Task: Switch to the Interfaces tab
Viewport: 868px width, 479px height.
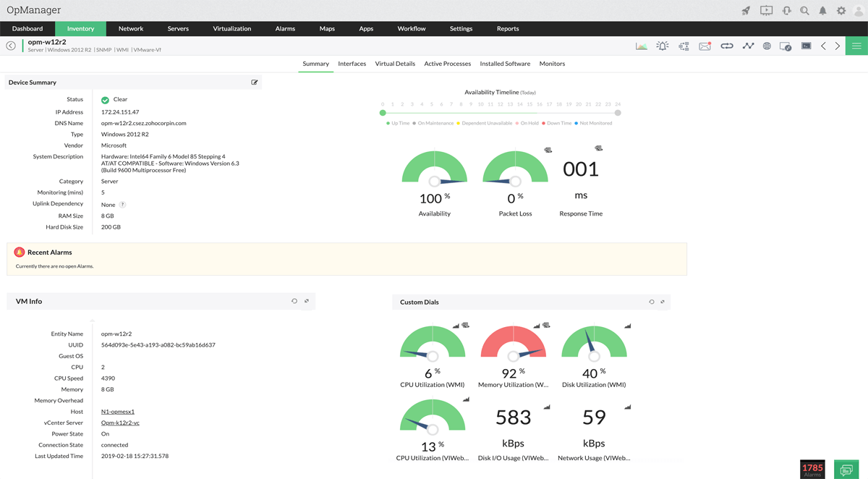Action: click(352, 64)
